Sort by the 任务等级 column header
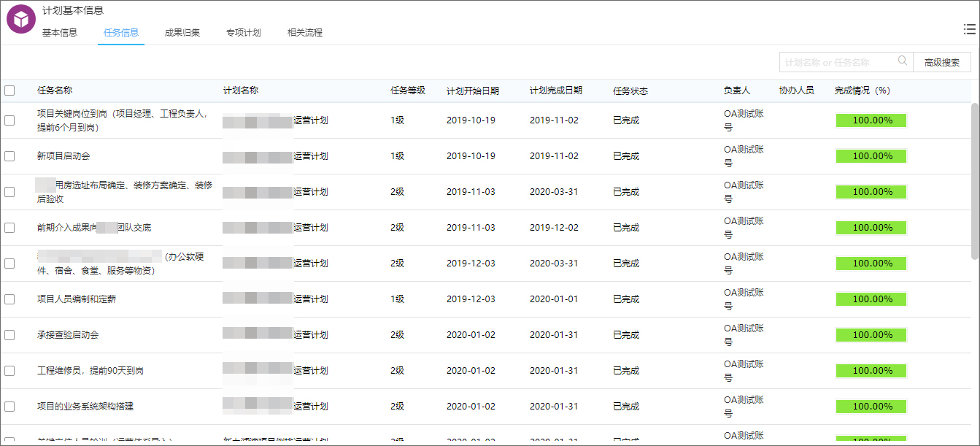 point(408,91)
